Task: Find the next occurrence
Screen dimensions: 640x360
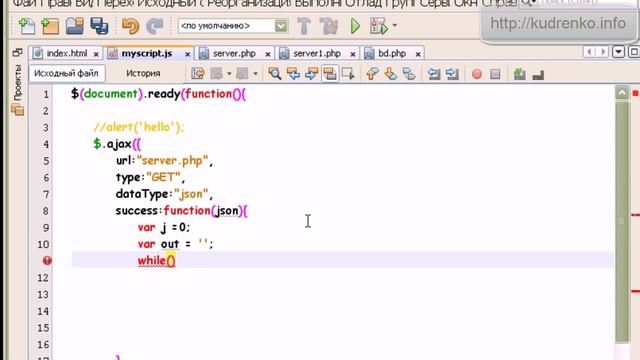Action: (311, 74)
